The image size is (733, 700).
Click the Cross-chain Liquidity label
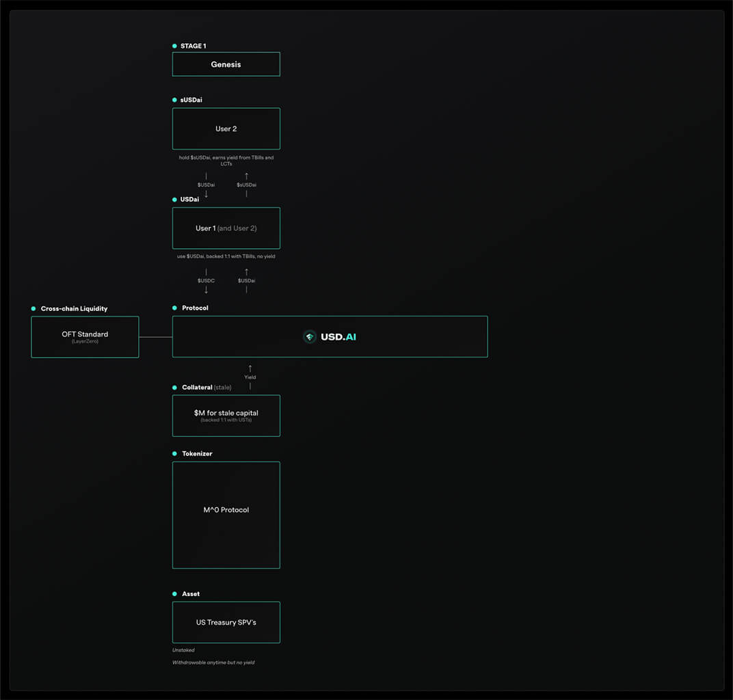pyautogui.click(x=74, y=308)
